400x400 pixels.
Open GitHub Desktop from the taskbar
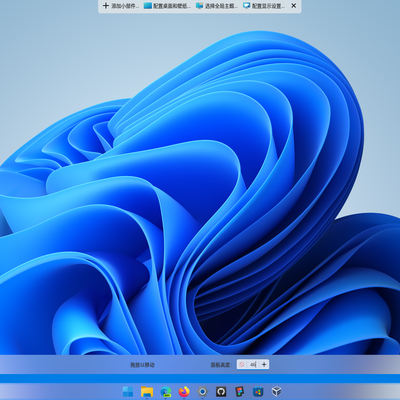tap(221, 392)
